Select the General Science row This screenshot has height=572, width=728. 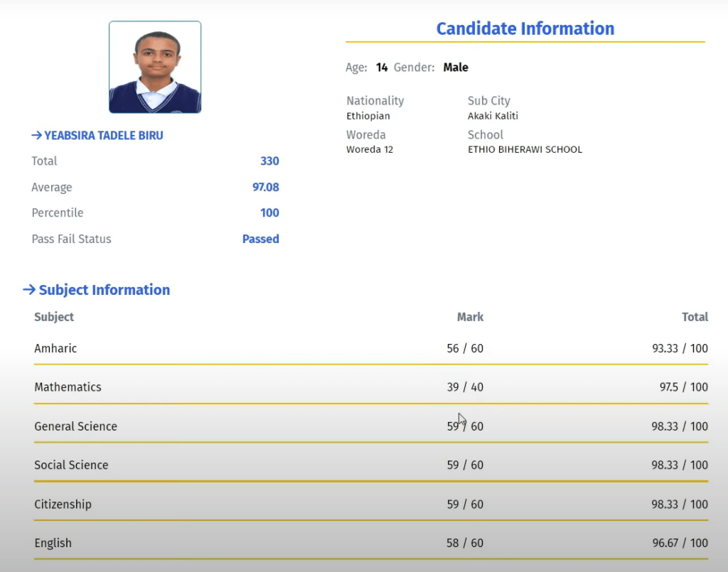tap(76, 426)
